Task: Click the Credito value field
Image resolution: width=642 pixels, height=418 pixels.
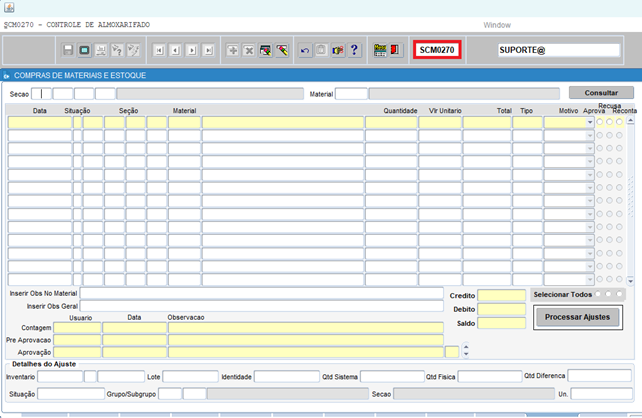Action: coord(502,295)
